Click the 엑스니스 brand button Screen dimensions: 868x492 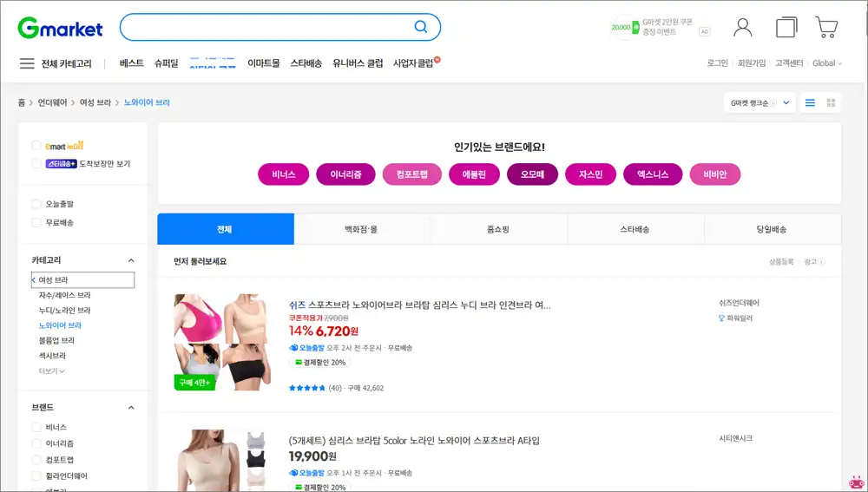point(653,174)
